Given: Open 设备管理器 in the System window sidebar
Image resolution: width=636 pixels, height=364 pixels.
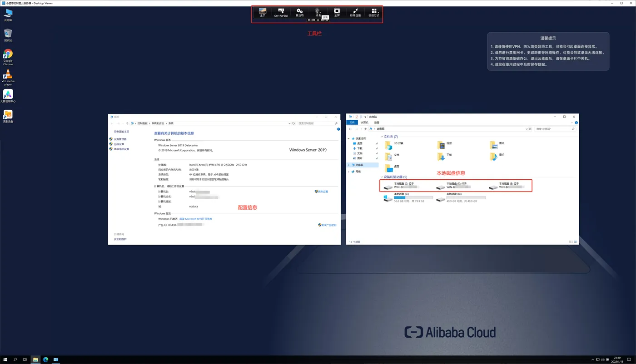Looking at the screenshot, I should [x=120, y=139].
